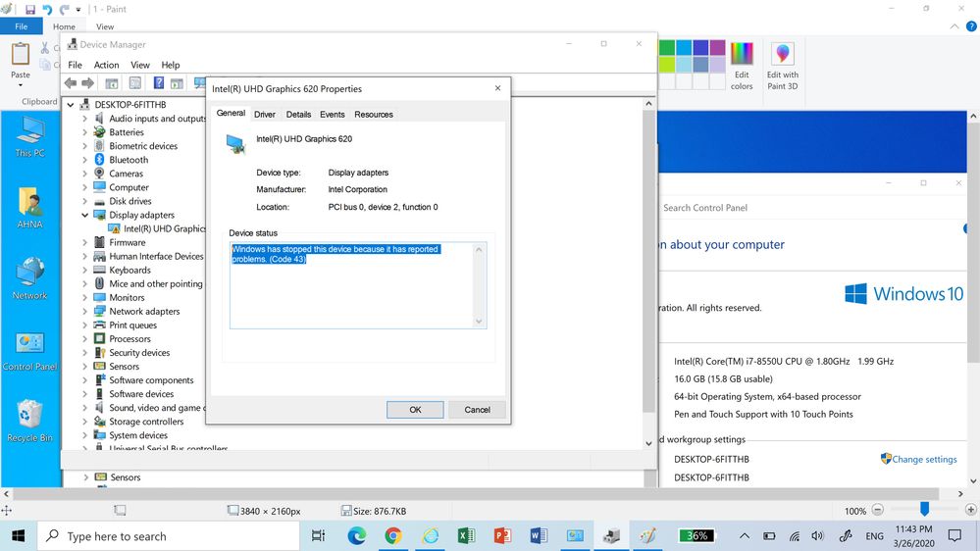This screenshot has height=551, width=980.
Task: Open Word from the taskbar
Action: click(539, 536)
